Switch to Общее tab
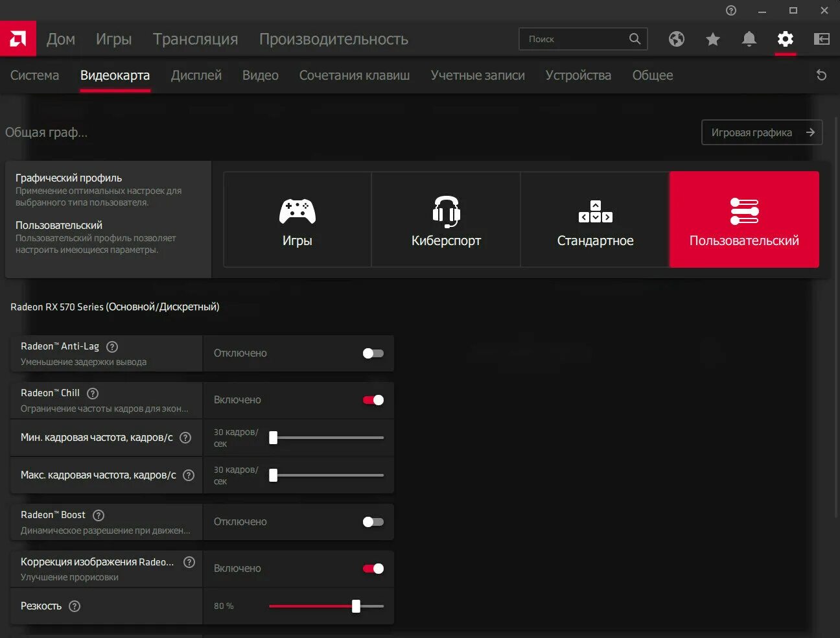 point(653,75)
